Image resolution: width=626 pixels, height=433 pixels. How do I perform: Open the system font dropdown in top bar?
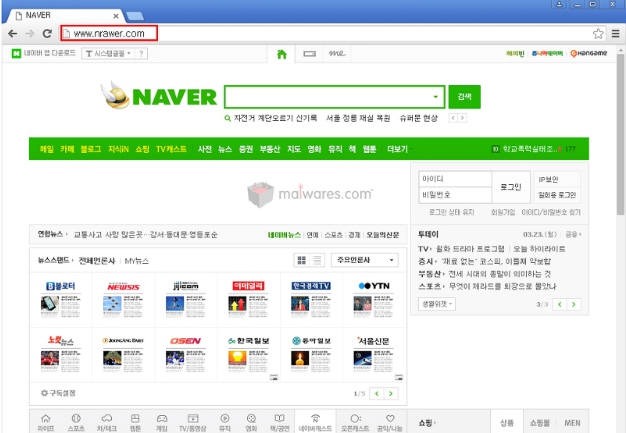tap(109, 53)
